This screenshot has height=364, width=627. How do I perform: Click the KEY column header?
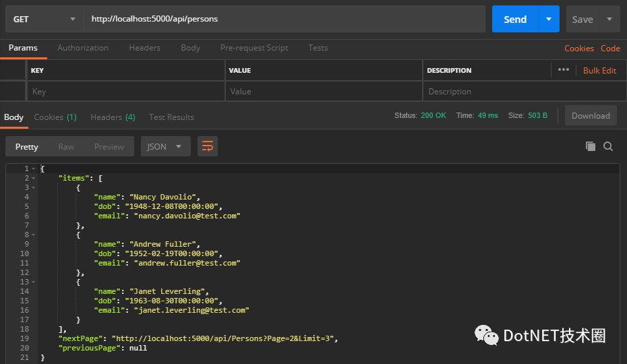click(x=37, y=70)
